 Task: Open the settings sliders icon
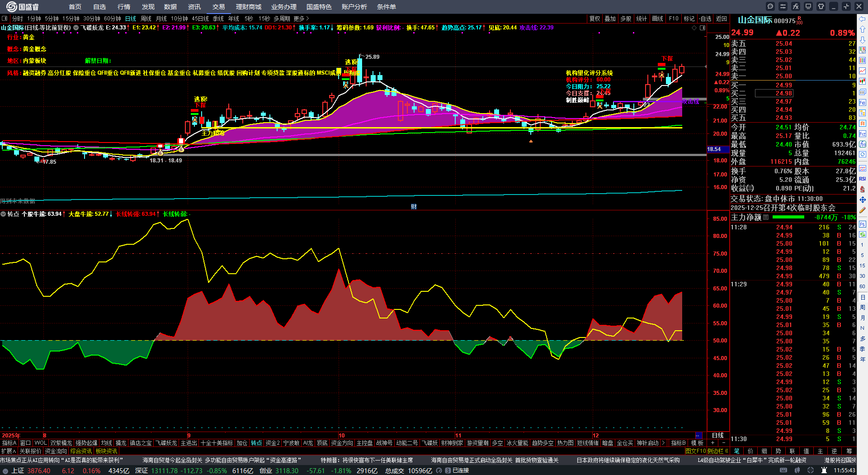point(783,6)
